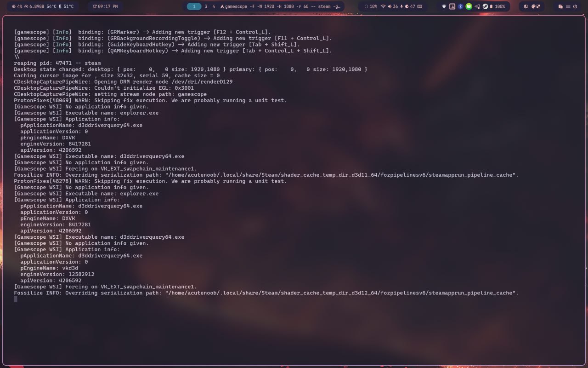Open the power menu icon
588x368 pixels.
pos(575,6)
